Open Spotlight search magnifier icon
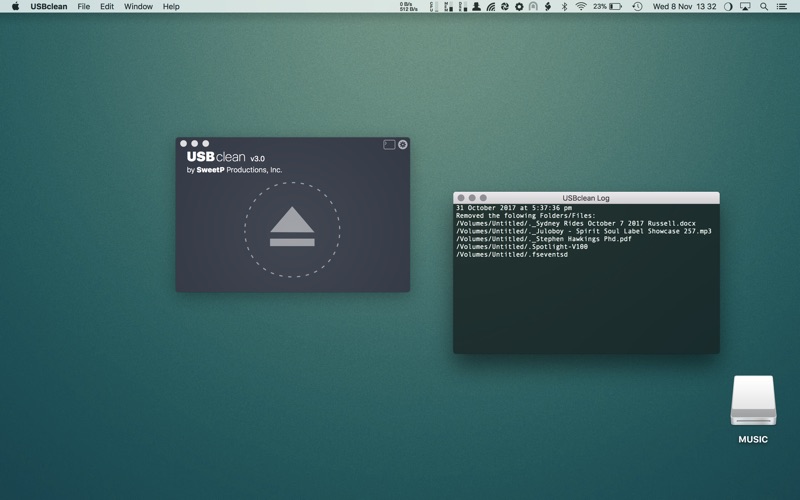This screenshot has height=500, width=800. 764,6
